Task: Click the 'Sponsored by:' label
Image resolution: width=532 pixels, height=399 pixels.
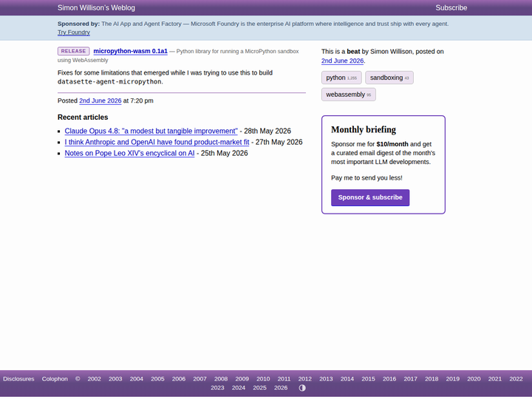Action: coord(79,24)
